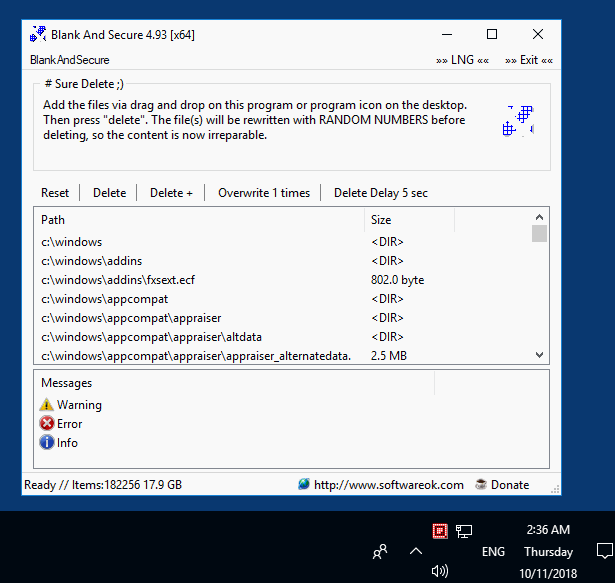Open the network icon in system tray
Screen dimensions: 615x583
(464, 531)
